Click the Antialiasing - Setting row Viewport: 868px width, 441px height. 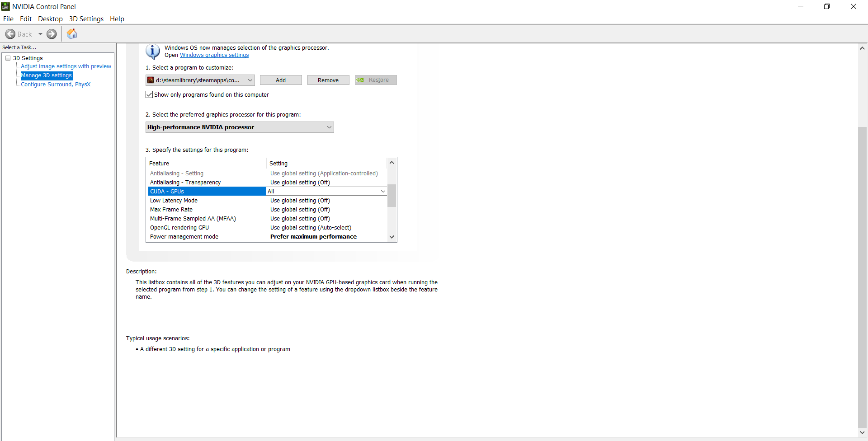point(268,174)
